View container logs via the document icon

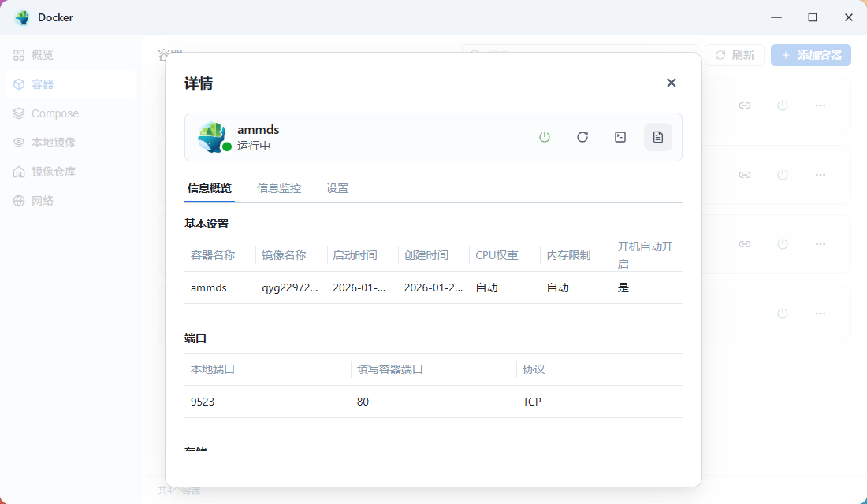(658, 136)
